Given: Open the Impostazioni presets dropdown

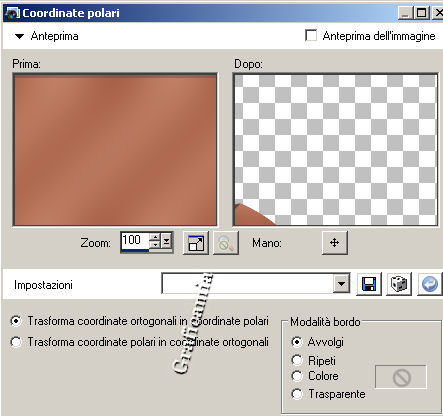Looking at the screenshot, I should click(x=341, y=284).
